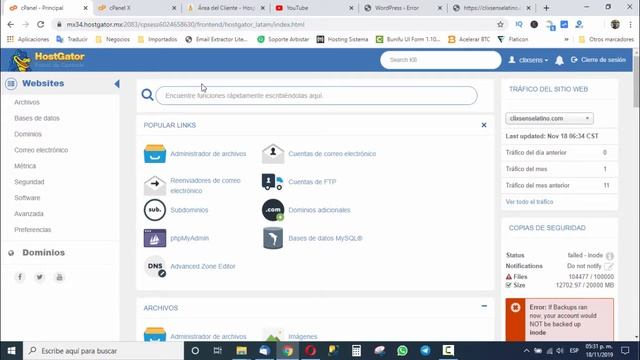Open Chrome profile avatar

click(615, 24)
